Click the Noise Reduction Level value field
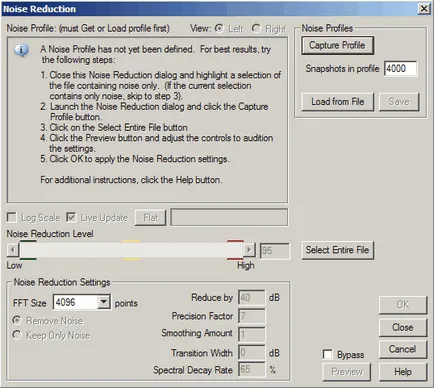 (275, 251)
